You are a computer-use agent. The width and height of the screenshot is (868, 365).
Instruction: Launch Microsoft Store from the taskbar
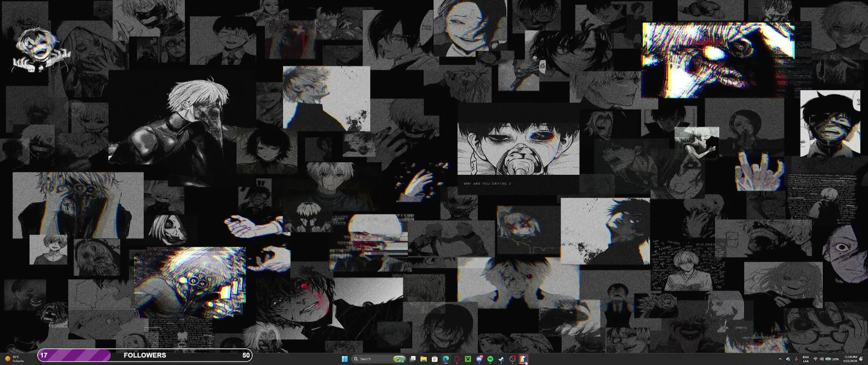[435, 359]
